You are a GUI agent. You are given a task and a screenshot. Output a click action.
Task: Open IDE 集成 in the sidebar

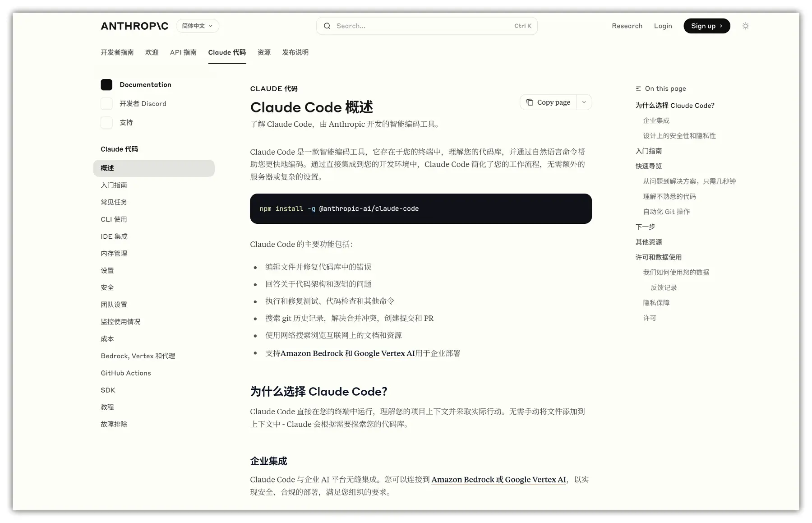[114, 236]
